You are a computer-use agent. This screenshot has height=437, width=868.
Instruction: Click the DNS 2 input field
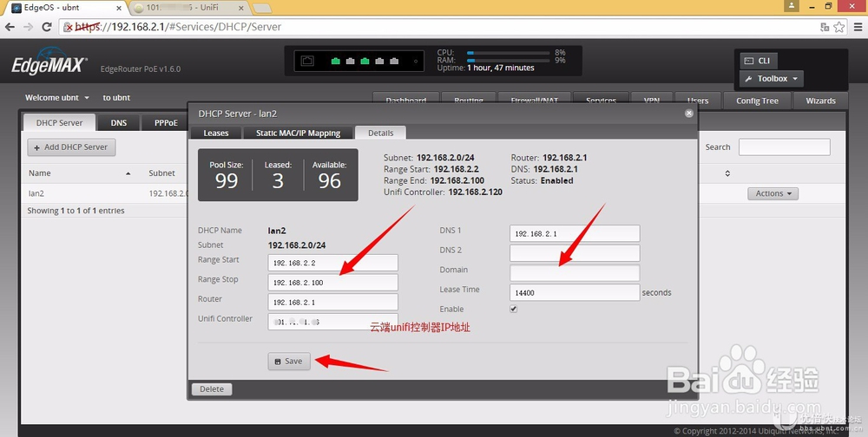[575, 253]
